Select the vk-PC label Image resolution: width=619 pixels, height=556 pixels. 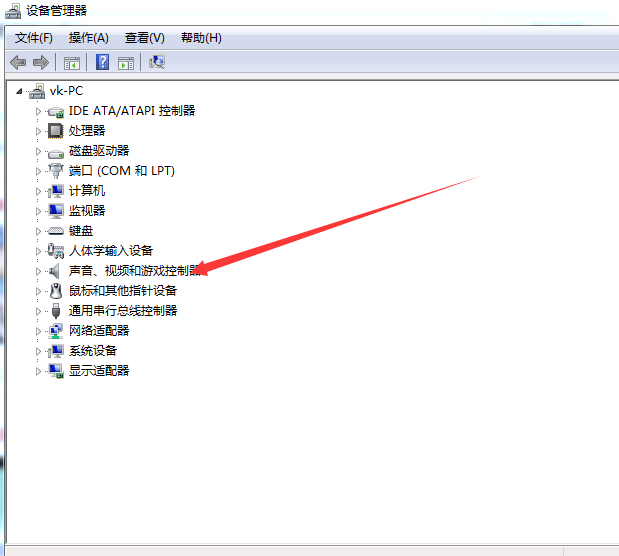click(66, 91)
